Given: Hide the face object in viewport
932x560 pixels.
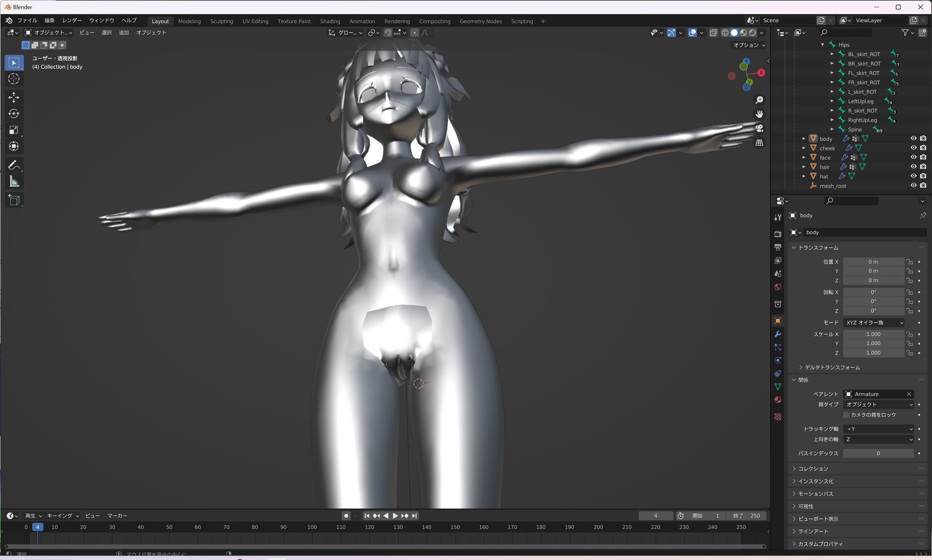Looking at the screenshot, I should pyautogui.click(x=914, y=157).
